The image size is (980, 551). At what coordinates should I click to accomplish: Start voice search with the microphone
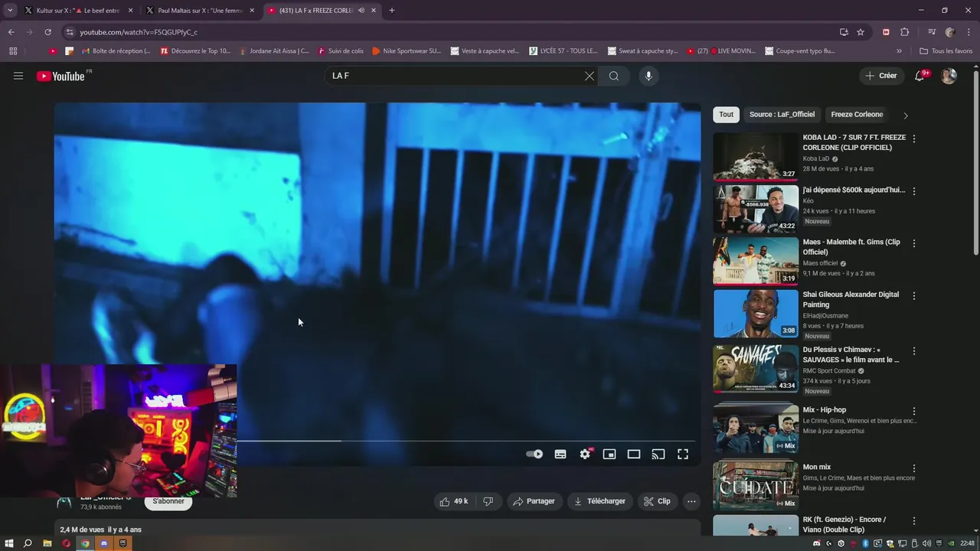pyautogui.click(x=648, y=76)
